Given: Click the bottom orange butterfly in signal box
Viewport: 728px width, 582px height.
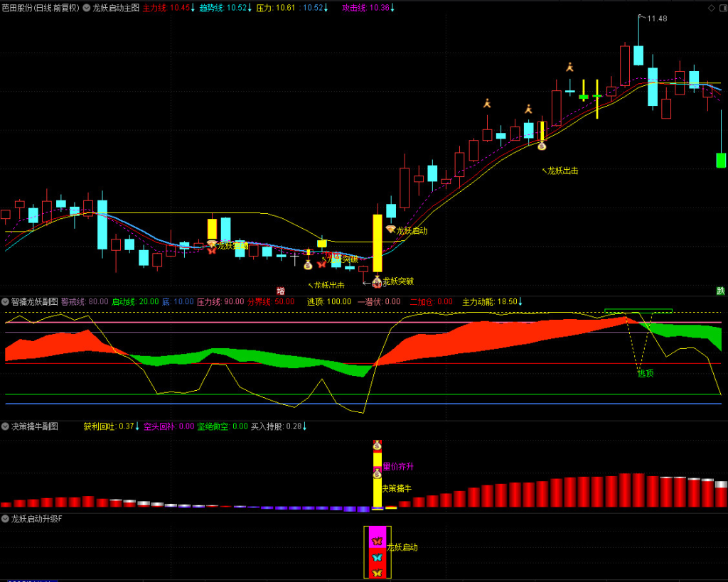Looking at the screenshot, I should click(377, 573).
